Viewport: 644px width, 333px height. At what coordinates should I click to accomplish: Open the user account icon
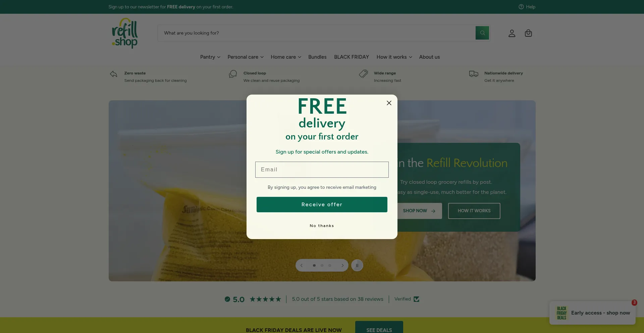pyautogui.click(x=512, y=33)
